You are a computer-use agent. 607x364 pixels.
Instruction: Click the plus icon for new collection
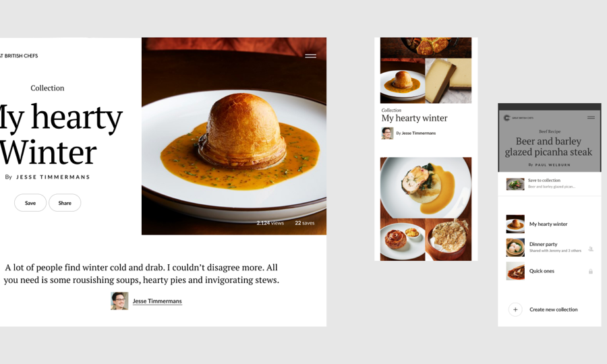click(x=515, y=309)
